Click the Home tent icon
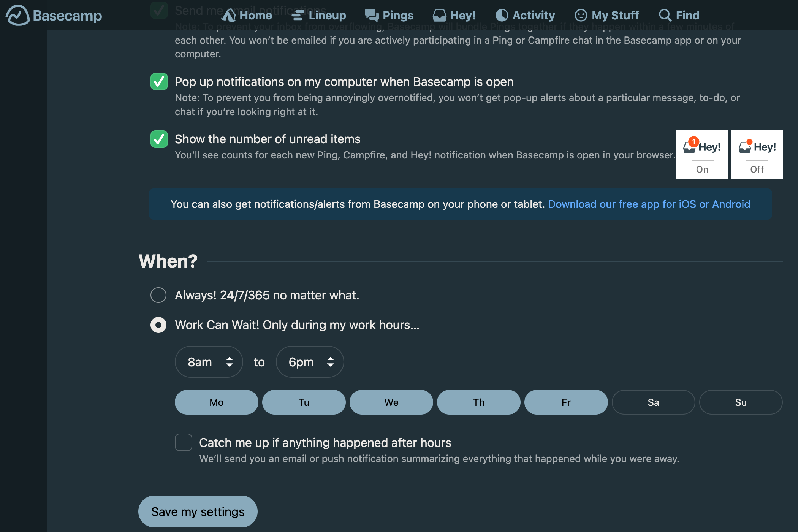 point(229,15)
